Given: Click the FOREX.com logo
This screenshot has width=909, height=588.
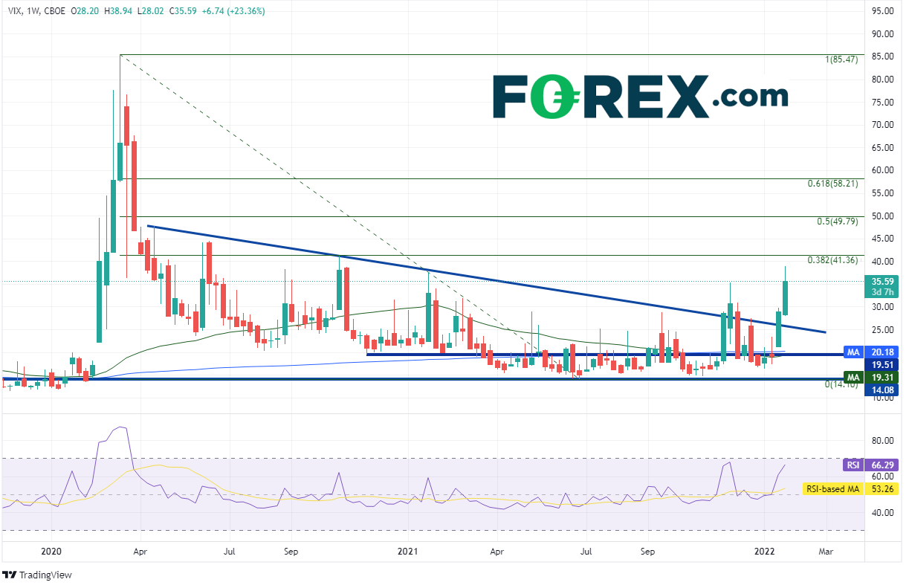Looking at the screenshot, I should pos(640,97).
